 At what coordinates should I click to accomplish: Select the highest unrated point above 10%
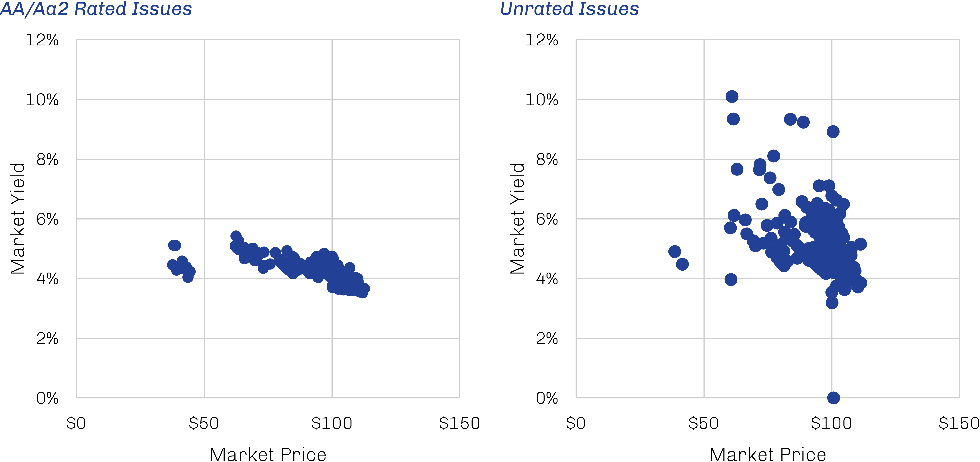click(x=732, y=97)
